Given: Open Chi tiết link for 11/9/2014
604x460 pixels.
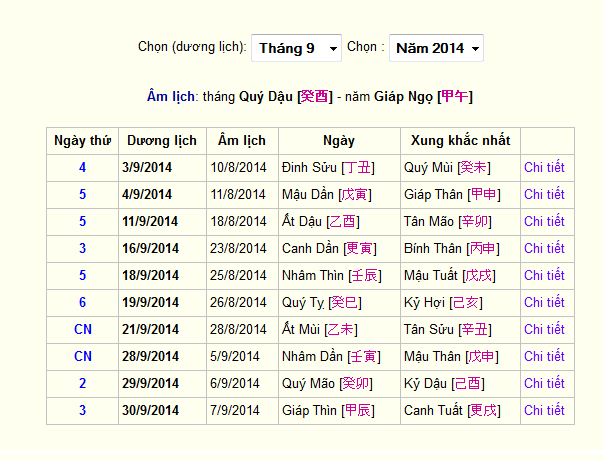Looking at the screenshot, I should coord(544,222).
